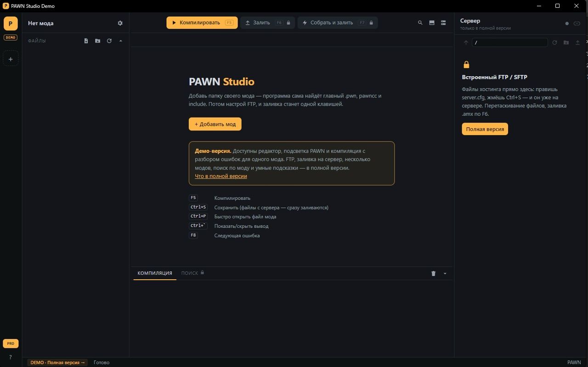Minimize the PAWN Studio Demo window
Viewport: 588px width, 367px height.
click(538, 6)
